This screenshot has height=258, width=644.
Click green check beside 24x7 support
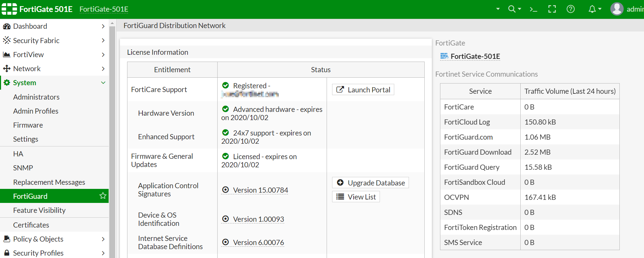click(x=225, y=132)
